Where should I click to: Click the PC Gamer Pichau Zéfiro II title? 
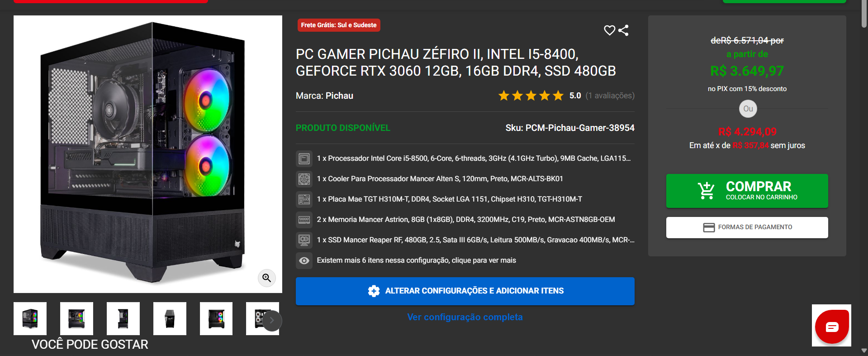(x=456, y=63)
